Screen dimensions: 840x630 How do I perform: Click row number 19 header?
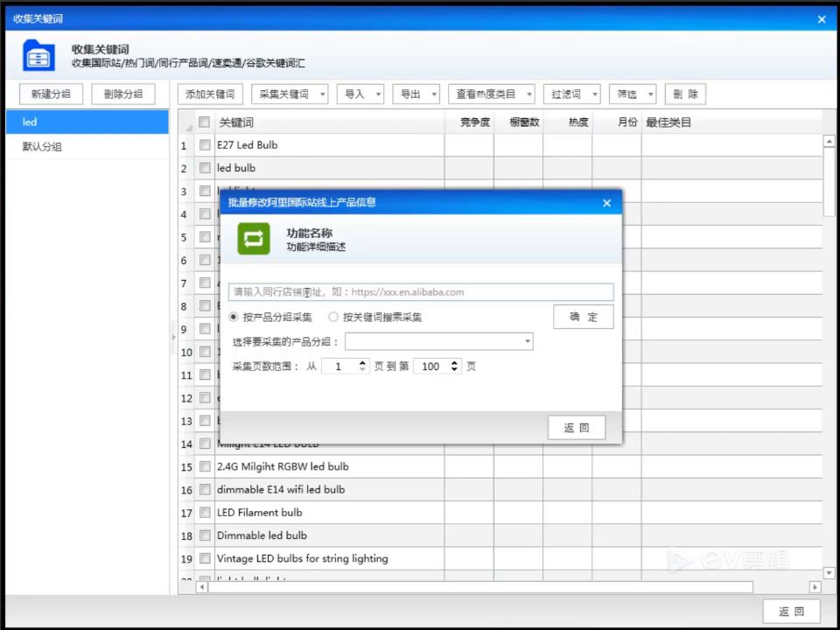pos(186,559)
